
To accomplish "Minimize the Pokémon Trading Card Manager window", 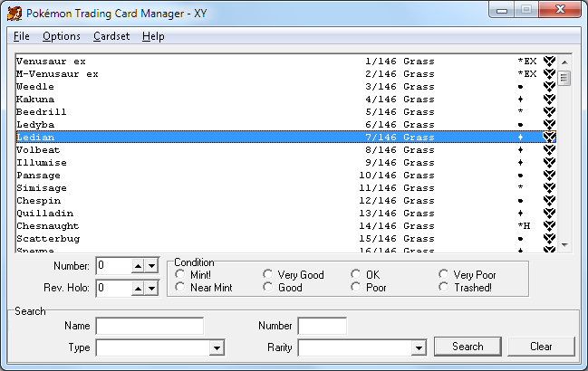I will (x=502, y=10).
